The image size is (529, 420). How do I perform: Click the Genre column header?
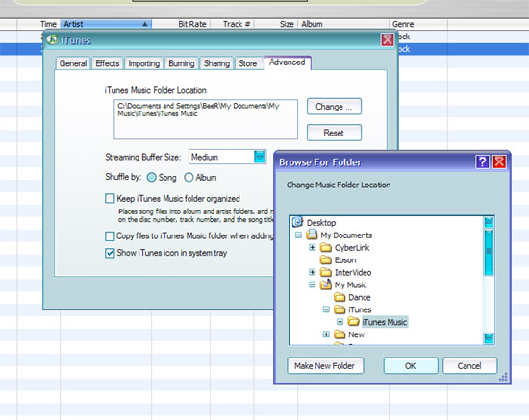(418, 24)
